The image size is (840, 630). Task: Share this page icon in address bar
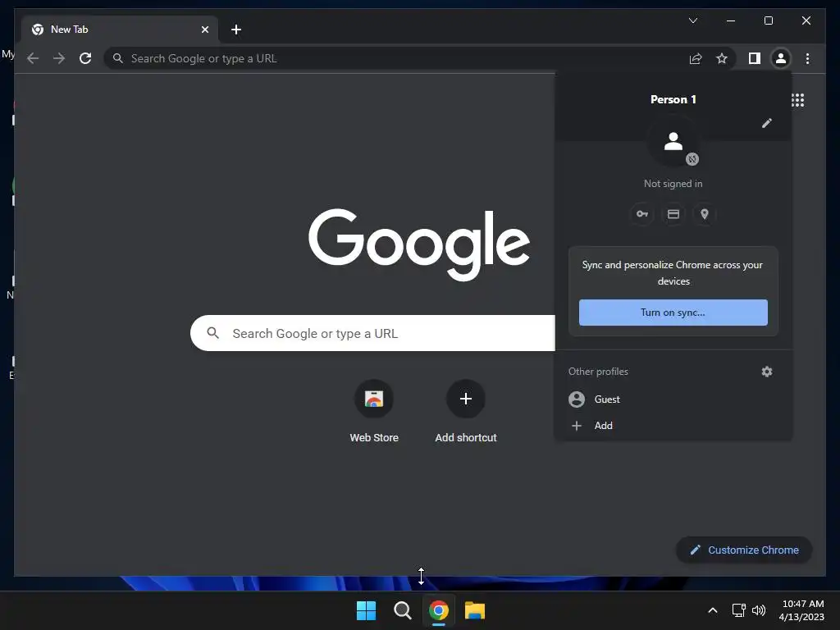point(696,58)
